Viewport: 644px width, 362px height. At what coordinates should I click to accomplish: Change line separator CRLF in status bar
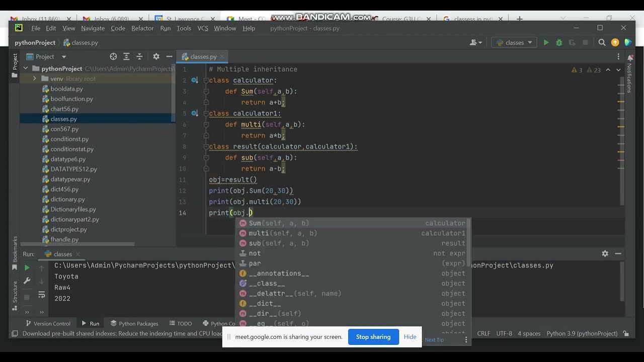[484, 333]
